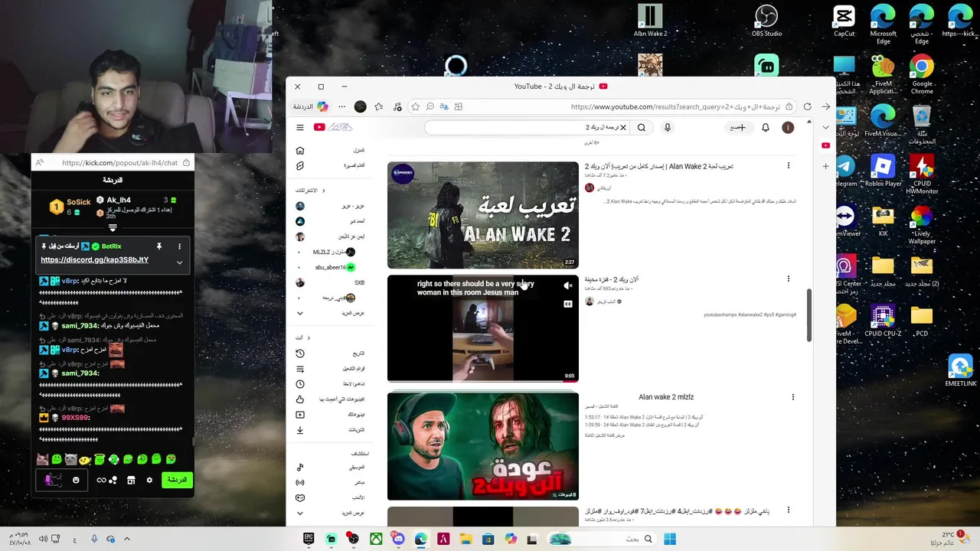Open Google Chrome desktop shortcut
Screen dimensions: 980x551
pyautogui.click(x=922, y=74)
